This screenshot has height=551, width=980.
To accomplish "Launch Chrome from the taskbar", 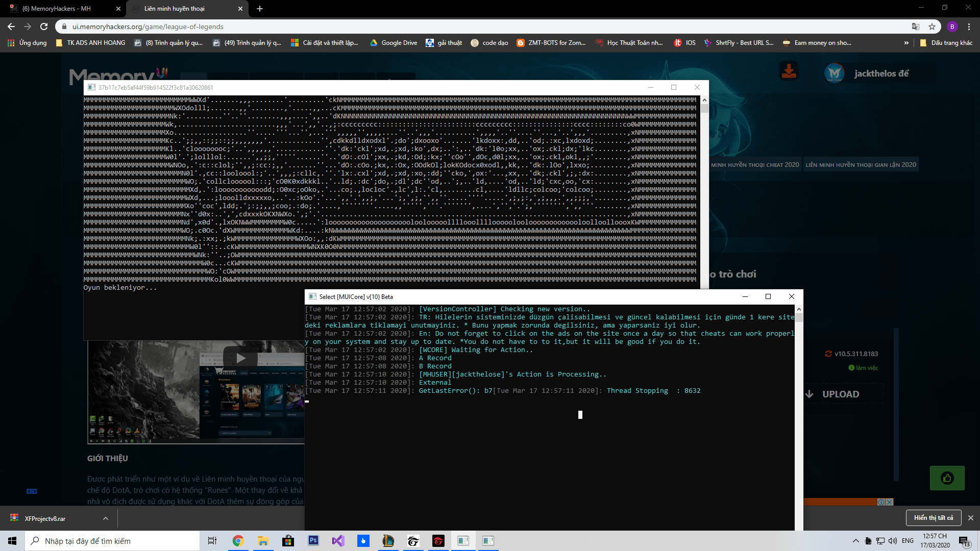I will 238,541.
